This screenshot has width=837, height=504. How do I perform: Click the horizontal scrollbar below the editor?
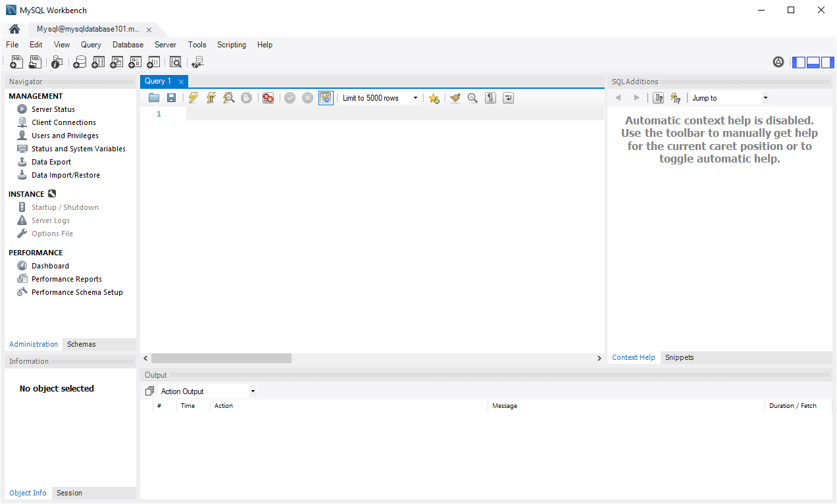tap(220, 358)
